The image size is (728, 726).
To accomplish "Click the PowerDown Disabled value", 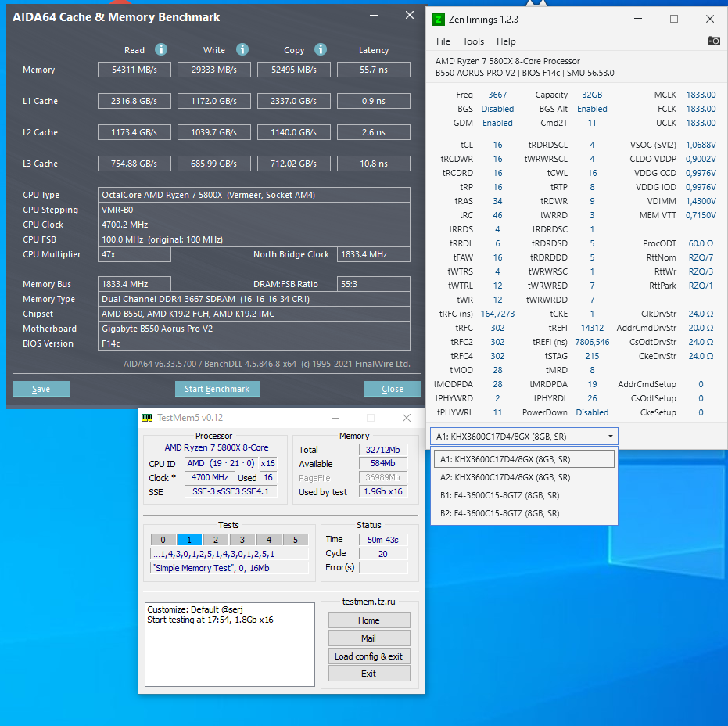I will tap(592, 412).
